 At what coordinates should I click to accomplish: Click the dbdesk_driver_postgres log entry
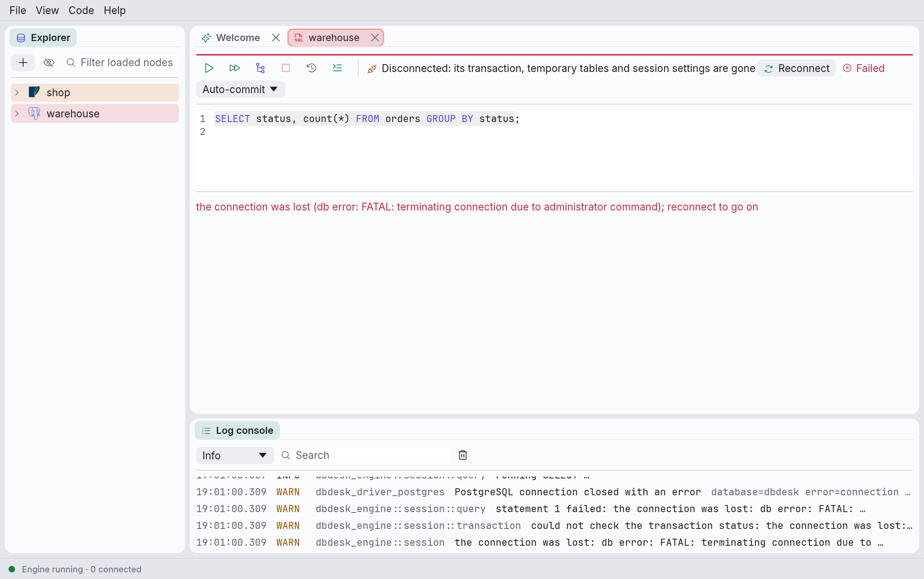554,492
